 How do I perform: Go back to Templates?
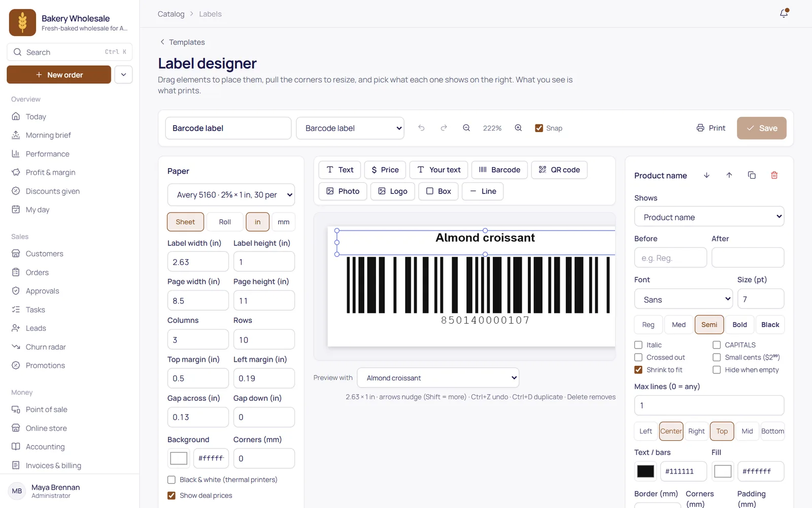(x=182, y=42)
